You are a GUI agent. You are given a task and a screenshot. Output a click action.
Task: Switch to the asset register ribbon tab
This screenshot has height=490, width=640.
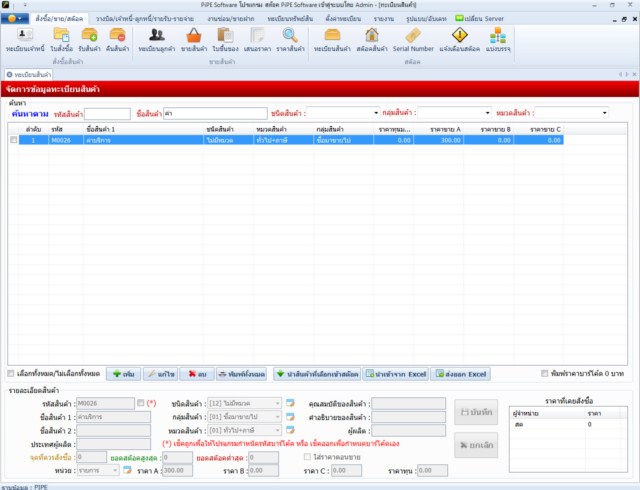[x=290, y=19]
